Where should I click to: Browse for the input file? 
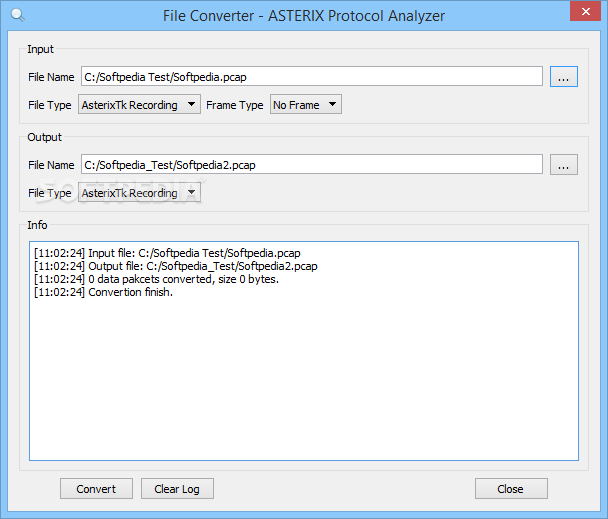(x=564, y=76)
